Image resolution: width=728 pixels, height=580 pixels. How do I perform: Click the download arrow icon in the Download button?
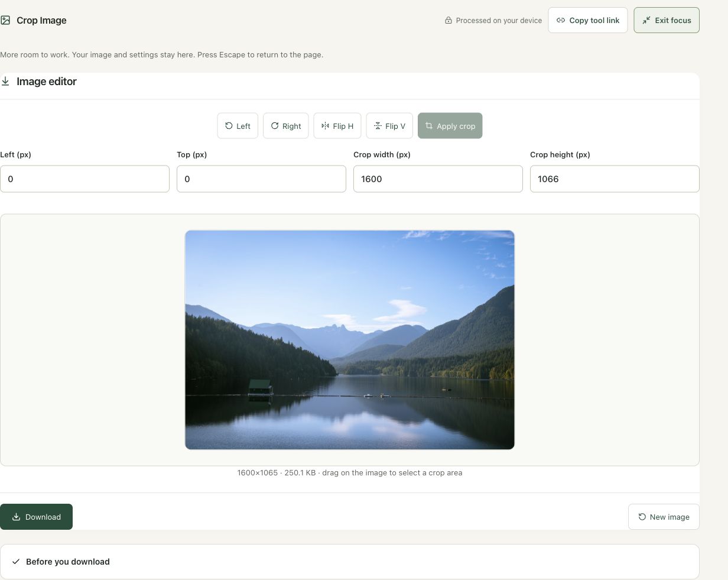point(17,517)
